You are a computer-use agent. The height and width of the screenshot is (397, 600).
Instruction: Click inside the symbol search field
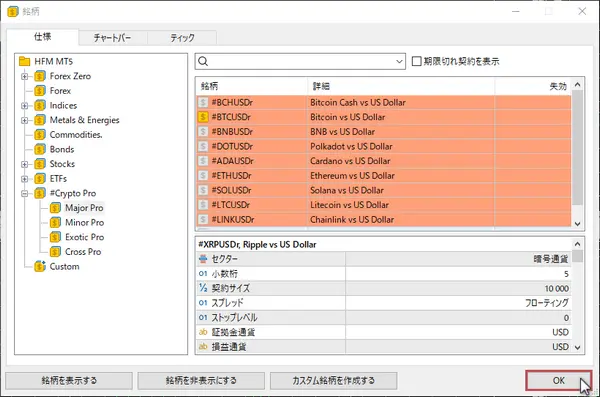(300, 62)
